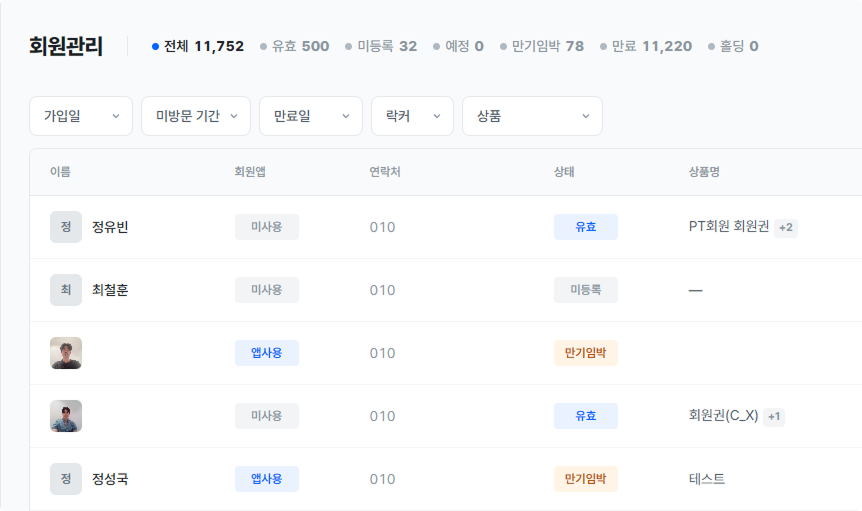Open member 정유빈
The width and height of the screenshot is (862, 511).
[110, 227]
